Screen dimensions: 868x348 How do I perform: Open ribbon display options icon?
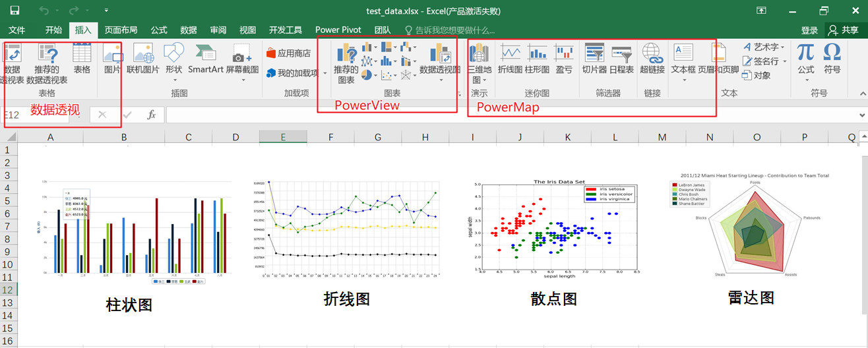(762, 11)
